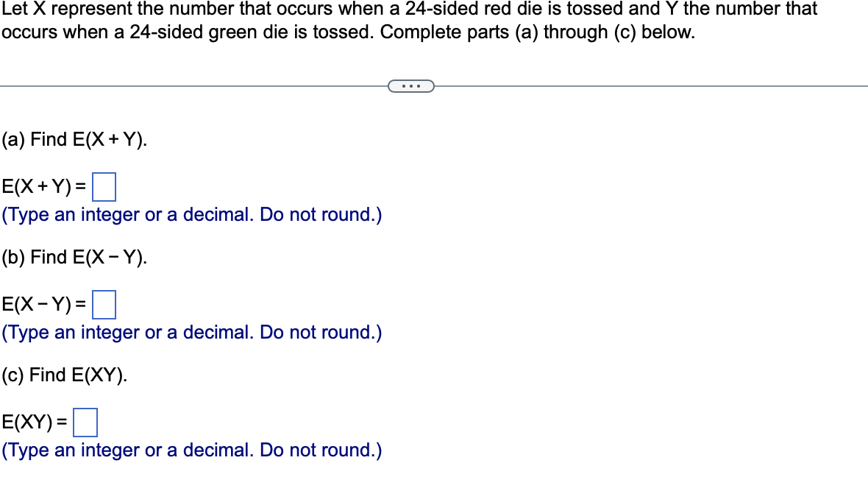Image resolution: width=868 pixels, height=477 pixels.
Task: Select part (a) Find E(X+Y) heading
Action: (x=74, y=139)
